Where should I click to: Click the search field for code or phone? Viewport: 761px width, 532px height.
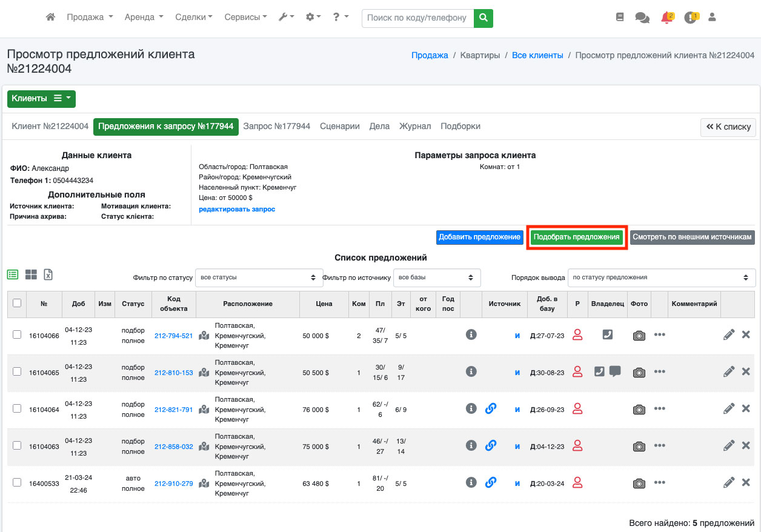417,18
